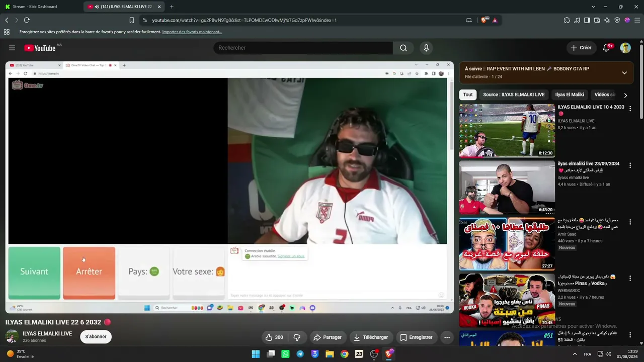Screen dimensions: 644x362
Task: Click the YouTube Rechercher search field
Action: point(303,48)
